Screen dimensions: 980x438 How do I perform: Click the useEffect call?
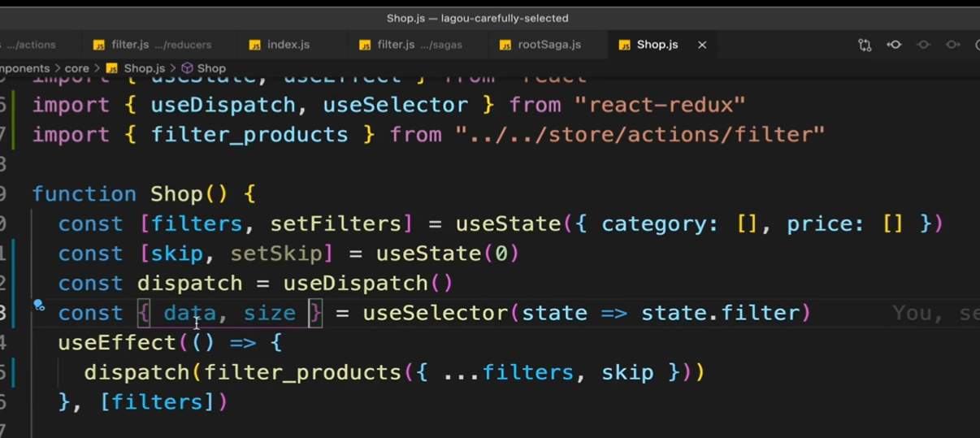point(117,342)
